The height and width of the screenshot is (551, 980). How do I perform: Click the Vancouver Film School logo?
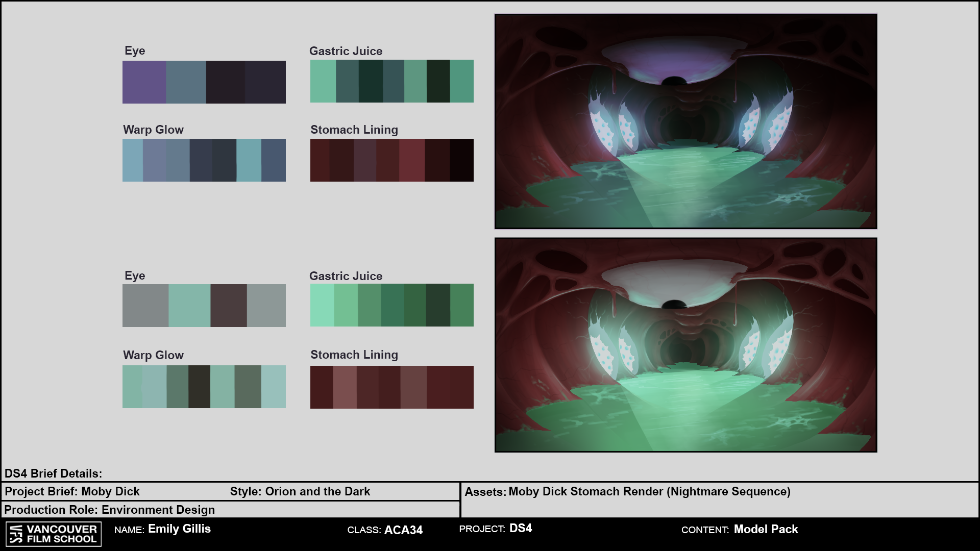tap(53, 534)
